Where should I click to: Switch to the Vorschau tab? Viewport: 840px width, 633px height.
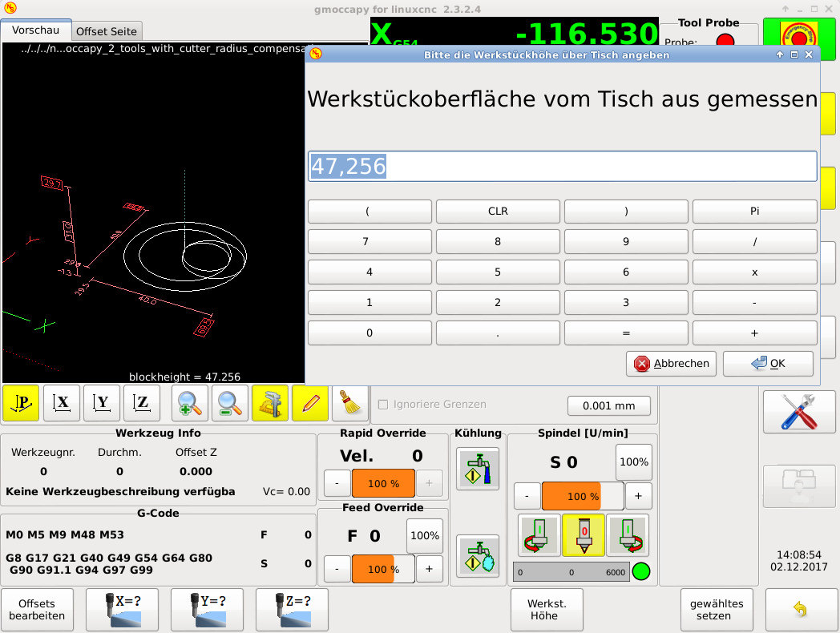pyautogui.click(x=36, y=30)
